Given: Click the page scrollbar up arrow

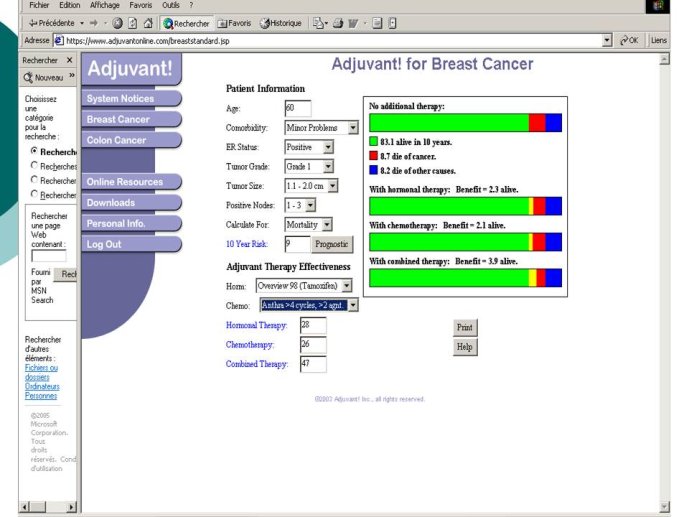Looking at the screenshot, I should (665, 58).
